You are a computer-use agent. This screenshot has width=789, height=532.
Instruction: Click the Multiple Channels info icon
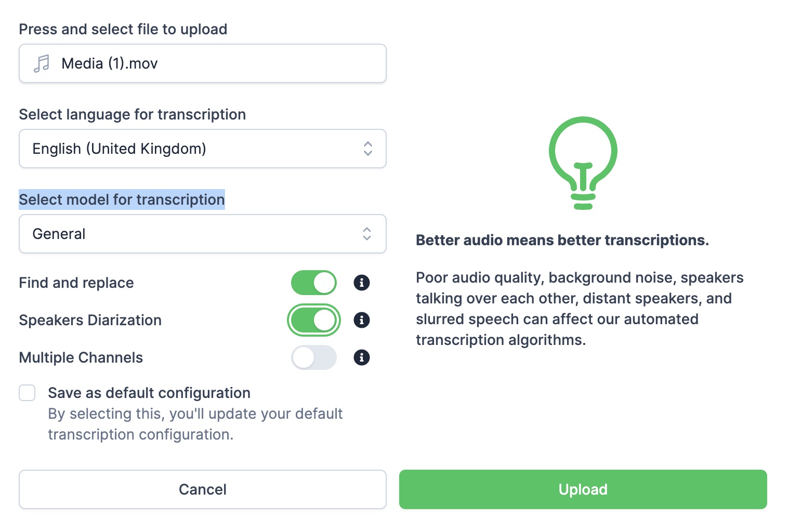tap(362, 357)
